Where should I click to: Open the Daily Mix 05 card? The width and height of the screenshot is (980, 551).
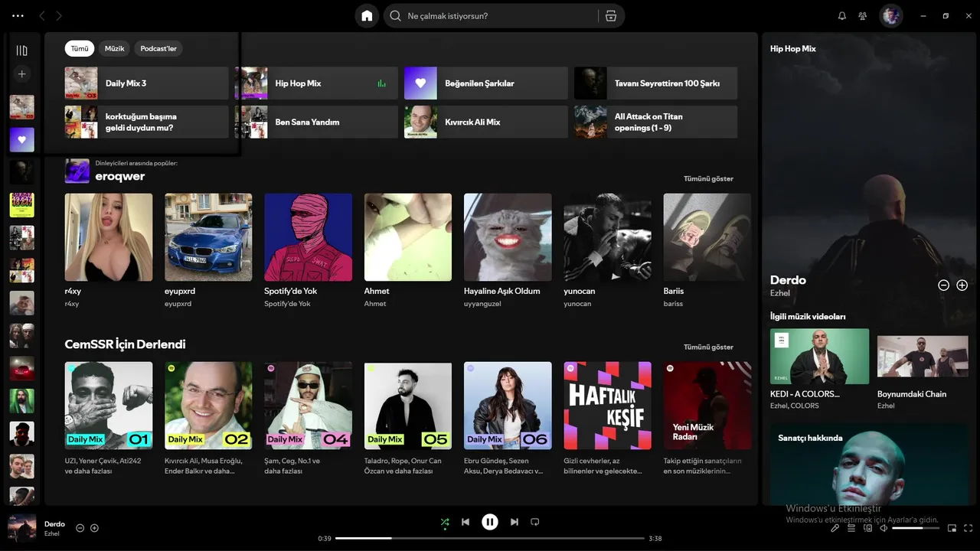(408, 419)
